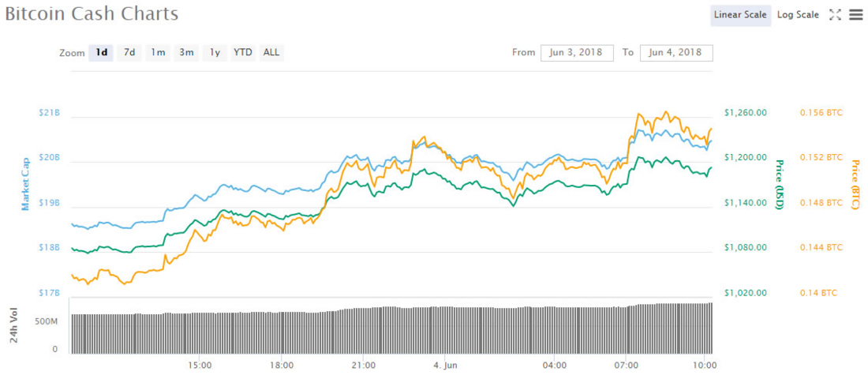Click the $19B axis label
Screen dimensions: 868x379
point(49,203)
